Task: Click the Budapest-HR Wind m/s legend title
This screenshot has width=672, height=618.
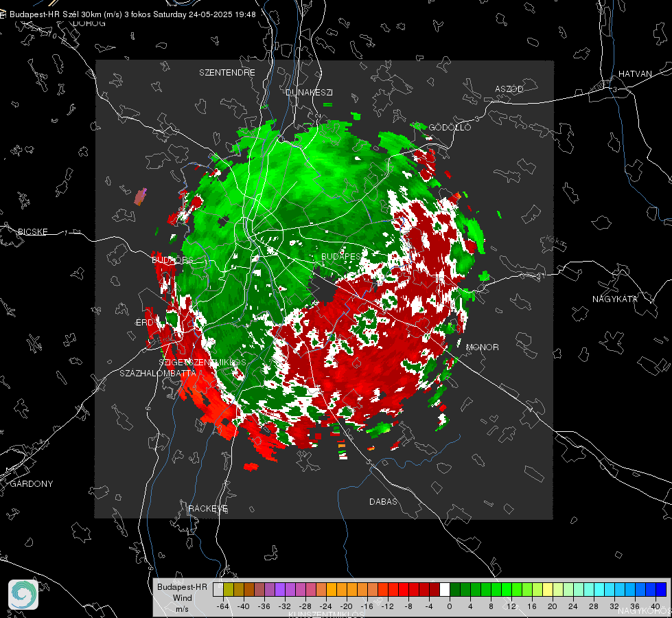Action: pos(182,598)
